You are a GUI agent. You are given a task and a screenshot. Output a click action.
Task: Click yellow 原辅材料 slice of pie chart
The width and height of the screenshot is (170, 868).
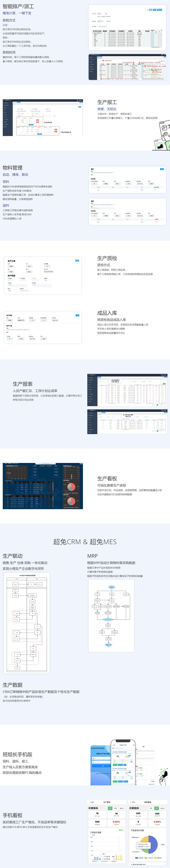point(145,839)
